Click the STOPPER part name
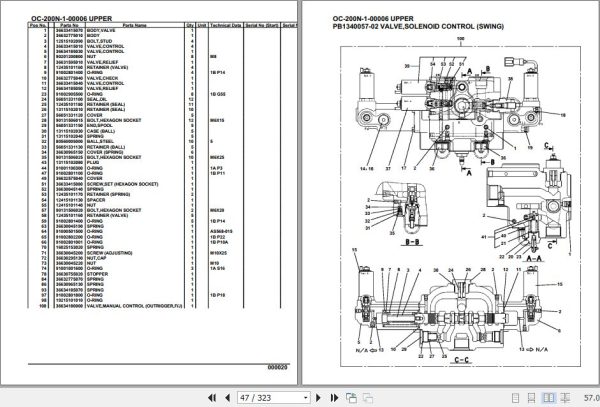The image size is (600, 407). (x=98, y=274)
